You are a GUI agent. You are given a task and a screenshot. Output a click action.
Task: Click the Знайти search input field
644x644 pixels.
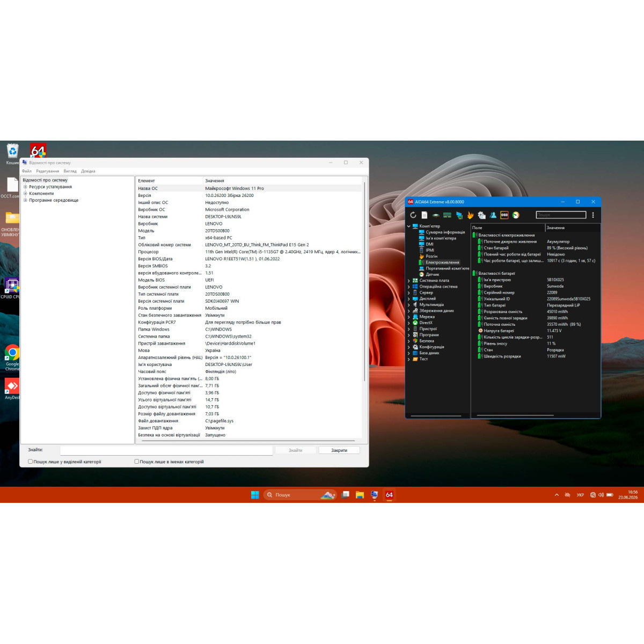point(166,450)
